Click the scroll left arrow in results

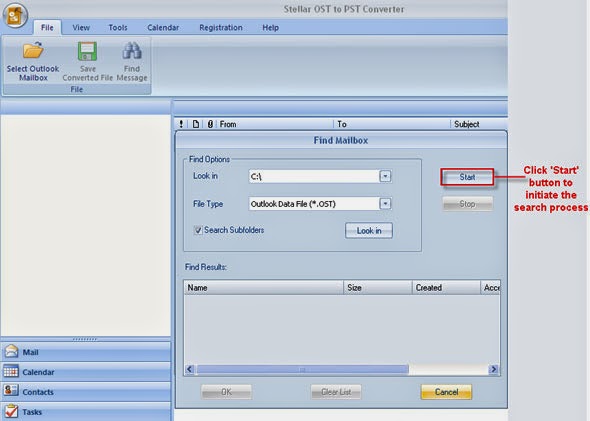point(189,369)
